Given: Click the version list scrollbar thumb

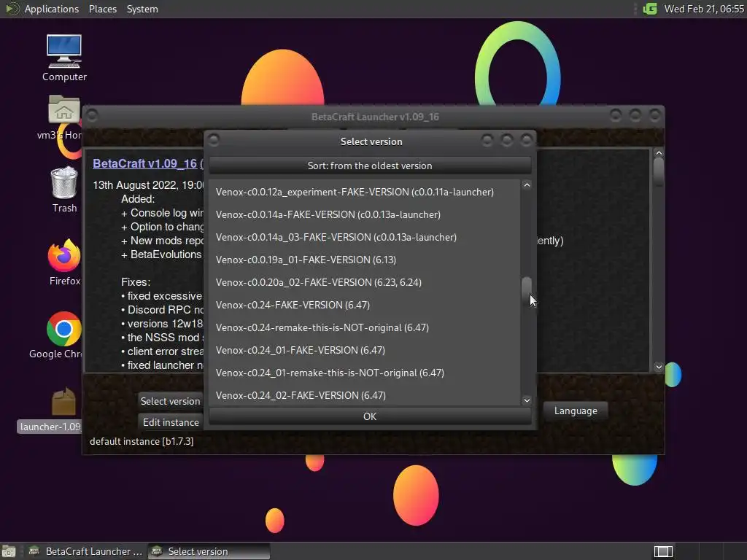Looking at the screenshot, I should [527, 292].
